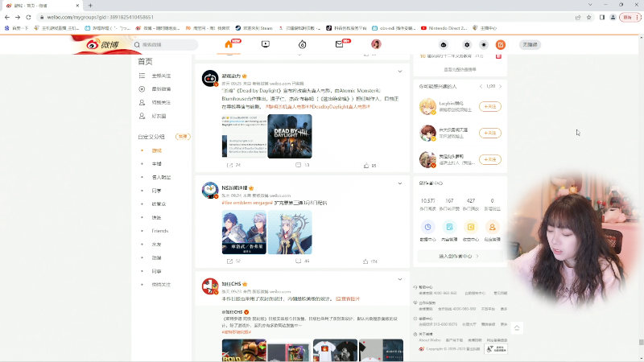The width and height of the screenshot is (644, 362).
Task: Open Lazybird suggested user avatar
Action: click(427, 106)
